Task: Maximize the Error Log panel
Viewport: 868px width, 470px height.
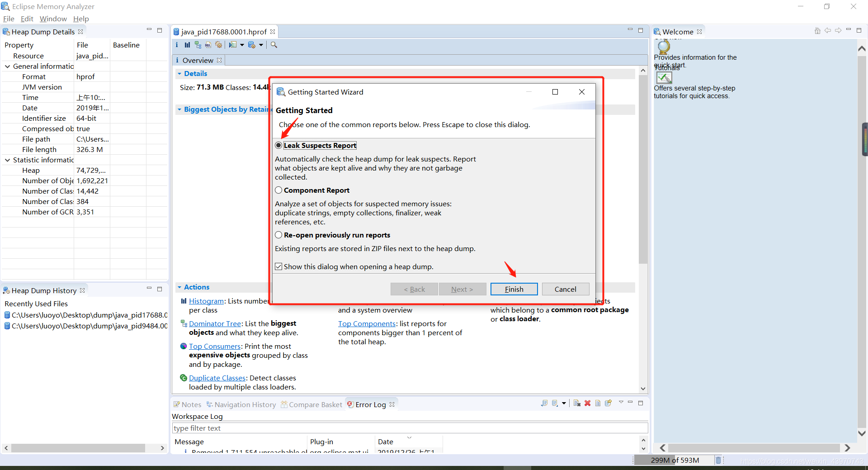Action: point(641,403)
